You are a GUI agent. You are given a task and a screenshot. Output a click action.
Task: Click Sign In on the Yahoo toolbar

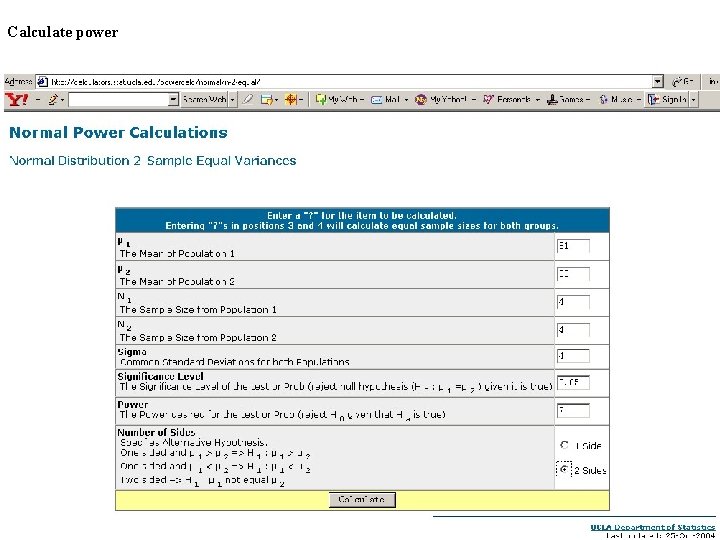pos(667,99)
